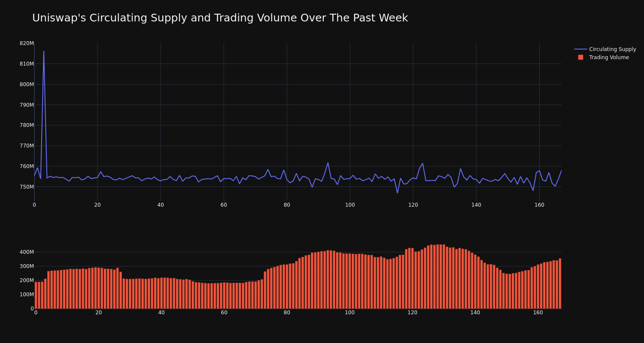Click the chart title text
The image size is (644, 343).
[x=220, y=18]
